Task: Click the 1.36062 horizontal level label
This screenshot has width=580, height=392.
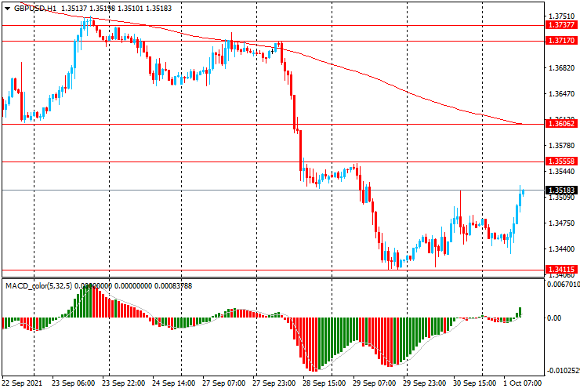Action: 562,124
